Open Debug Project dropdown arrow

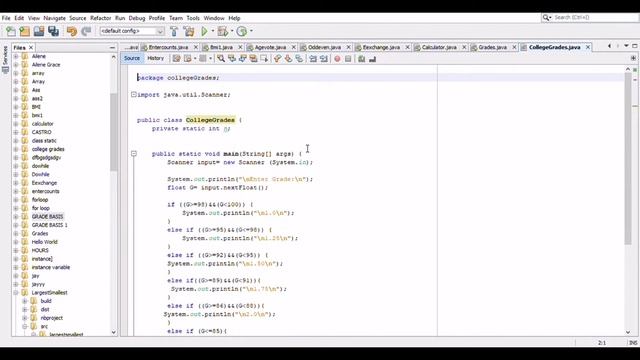point(232,31)
